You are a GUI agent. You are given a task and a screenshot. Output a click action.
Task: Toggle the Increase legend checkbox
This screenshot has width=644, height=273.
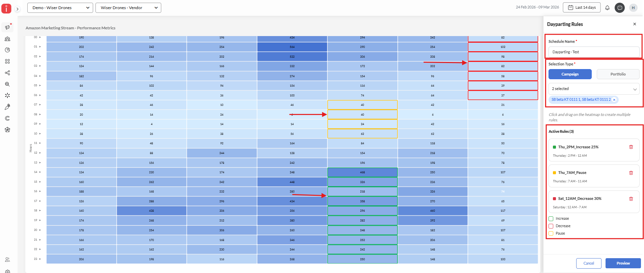551,219
